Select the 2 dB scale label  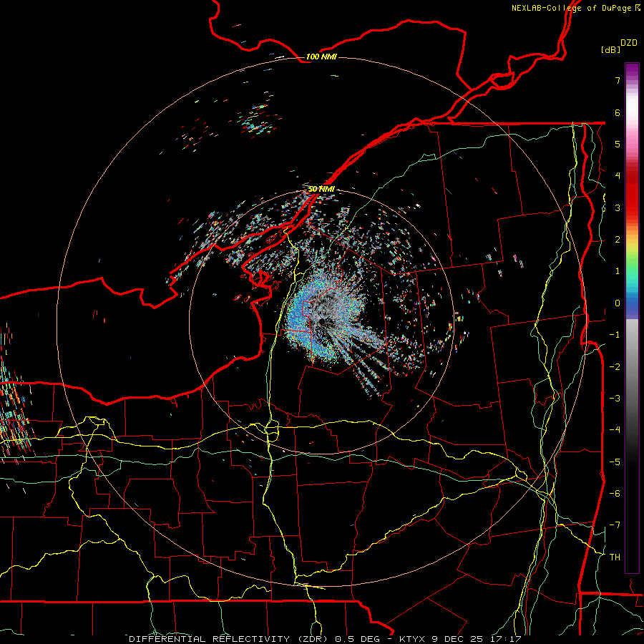[618, 240]
